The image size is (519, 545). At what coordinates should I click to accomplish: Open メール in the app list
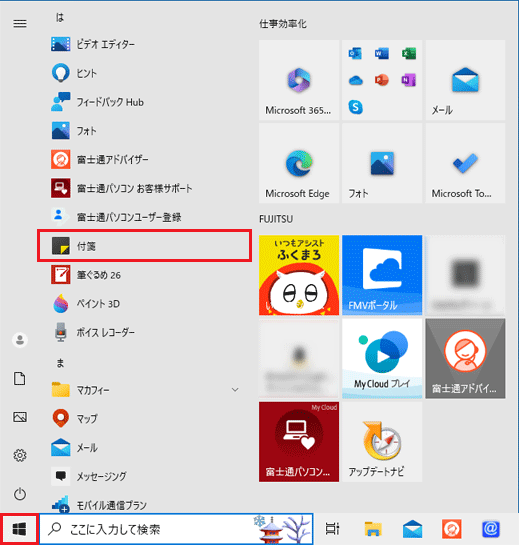pos(144,447)
